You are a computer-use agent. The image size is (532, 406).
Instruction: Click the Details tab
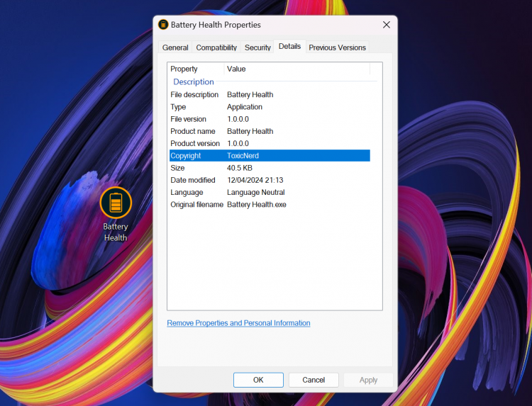click(289, 47)
